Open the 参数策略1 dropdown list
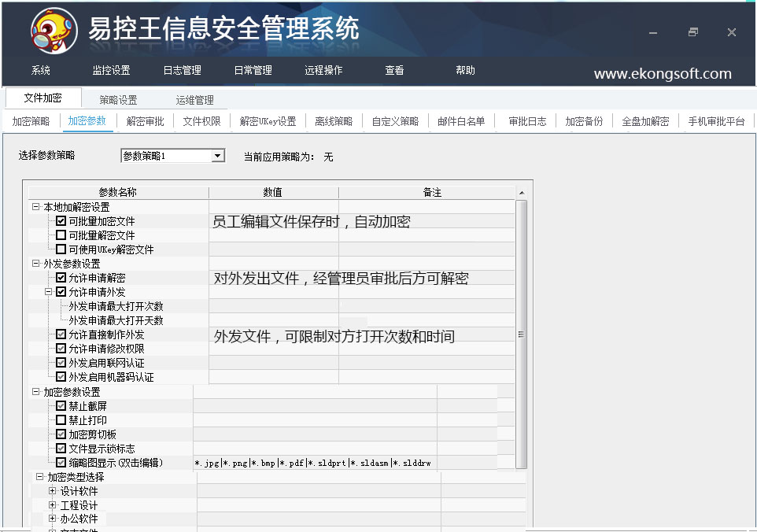Image resolution: width=757 pixels, height=532 pixels. click(x=218, y=156)
